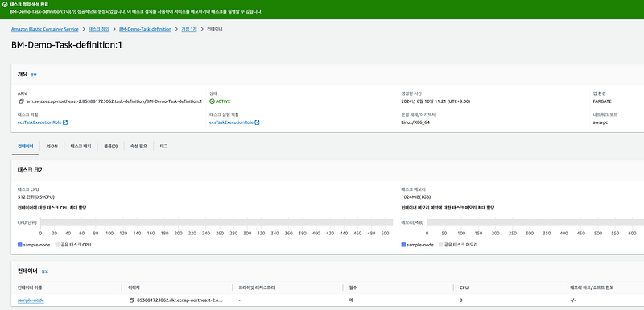The height and width of the screenshot is (310, 644).
Task: Open ecsTaskExecutionRole task execution role link
Action: tap(231, 122)
